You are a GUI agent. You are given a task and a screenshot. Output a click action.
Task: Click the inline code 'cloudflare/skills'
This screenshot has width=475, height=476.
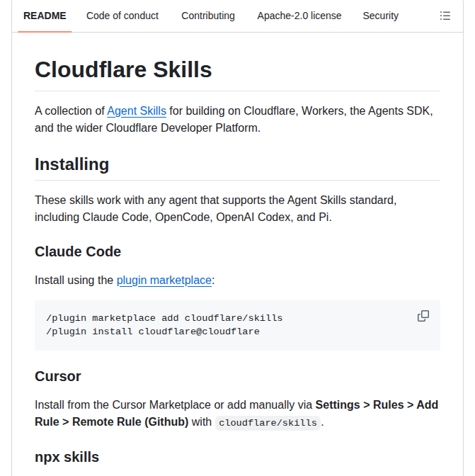[x=268, y=423]
